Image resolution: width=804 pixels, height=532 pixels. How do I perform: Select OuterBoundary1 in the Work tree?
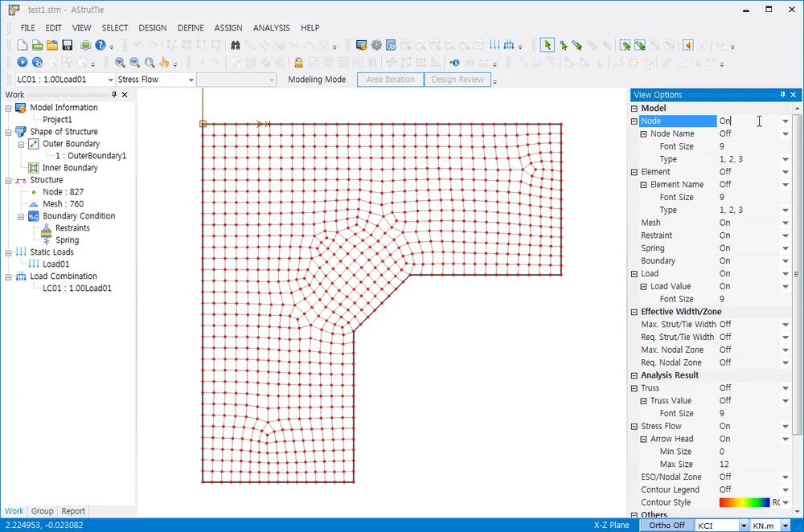(91, 156)
